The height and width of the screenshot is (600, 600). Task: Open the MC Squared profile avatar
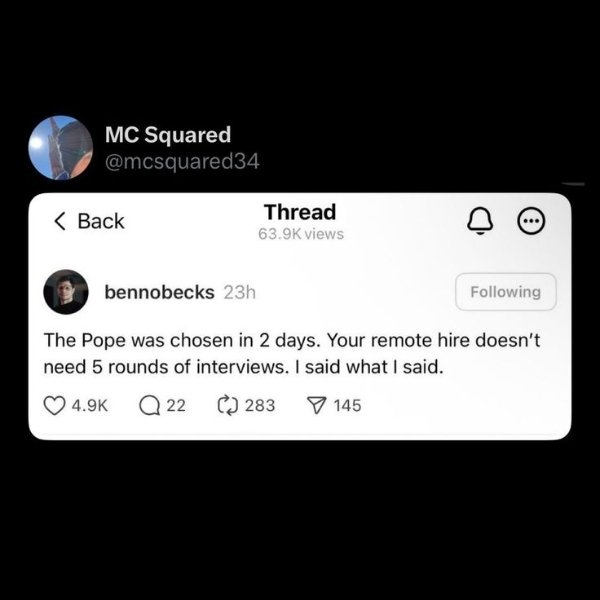[61, 147]
